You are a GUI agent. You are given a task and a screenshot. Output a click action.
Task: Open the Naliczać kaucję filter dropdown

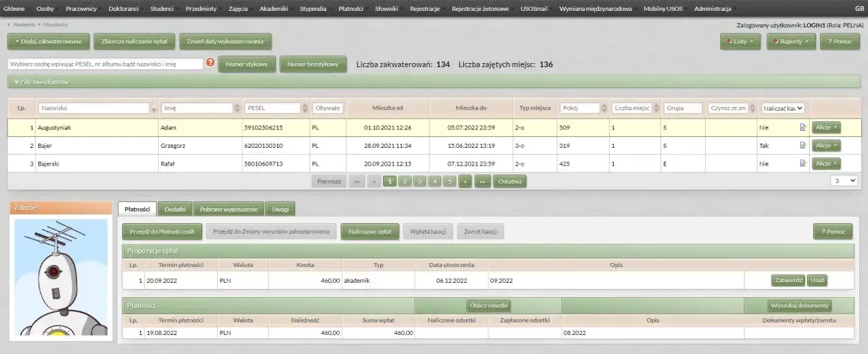click(x=783, y=109)
